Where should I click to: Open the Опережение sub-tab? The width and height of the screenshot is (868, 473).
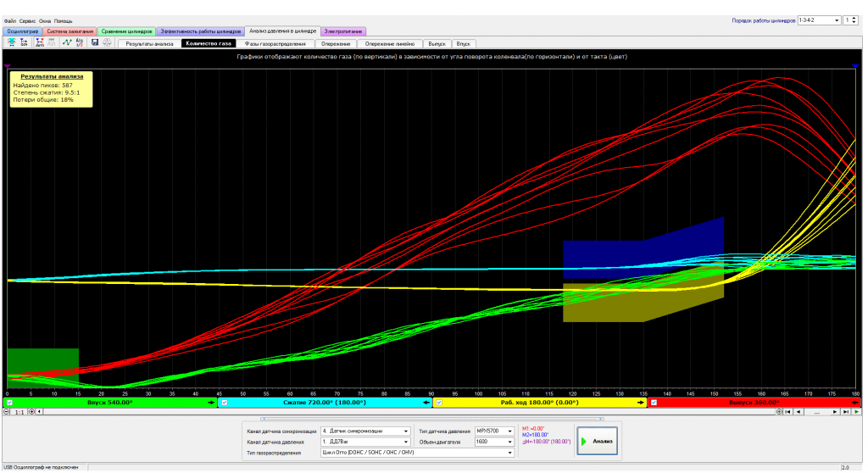click(336, 44)
